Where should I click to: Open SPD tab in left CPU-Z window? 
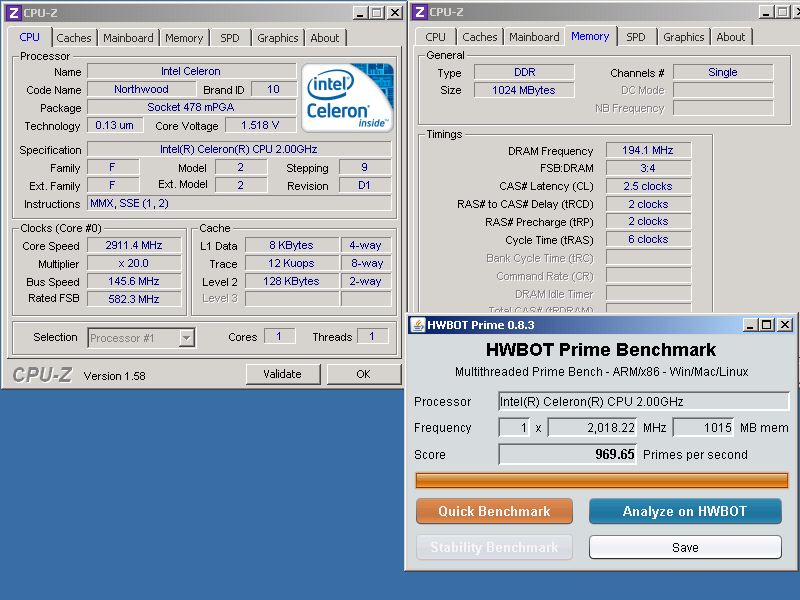230,38
